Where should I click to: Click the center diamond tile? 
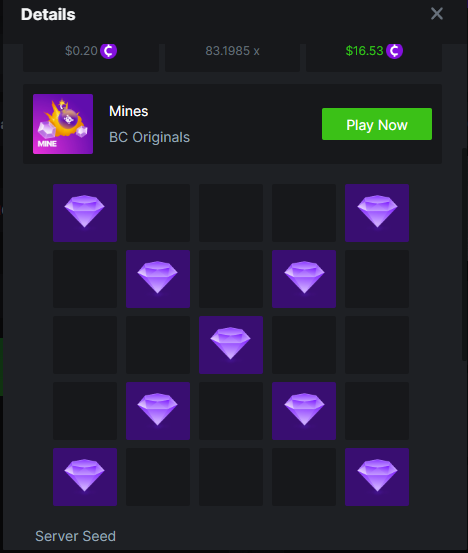click(231, 345)
